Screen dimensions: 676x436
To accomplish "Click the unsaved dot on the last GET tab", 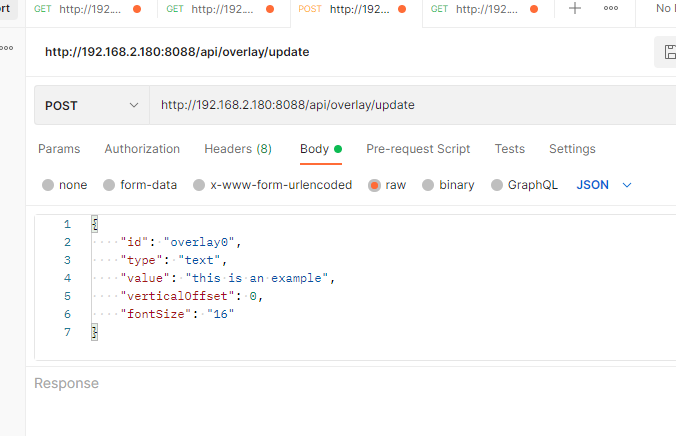I will pos(534,10).
